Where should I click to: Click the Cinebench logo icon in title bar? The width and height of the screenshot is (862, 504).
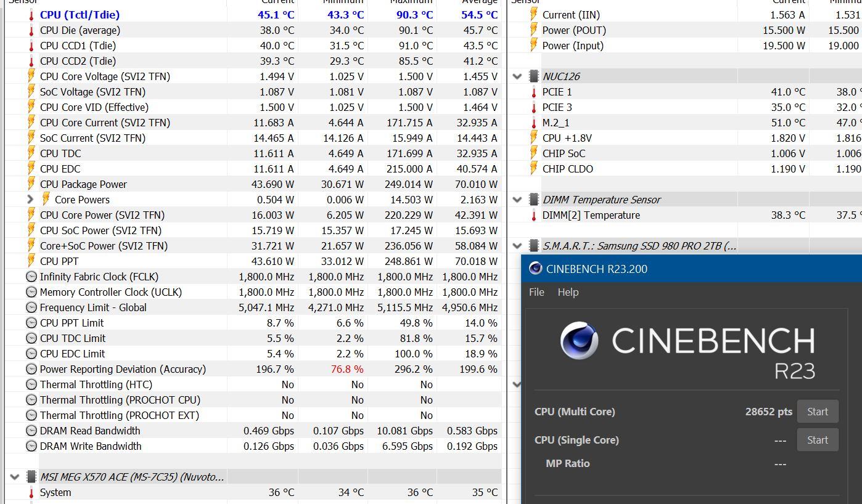coord(536,269)
